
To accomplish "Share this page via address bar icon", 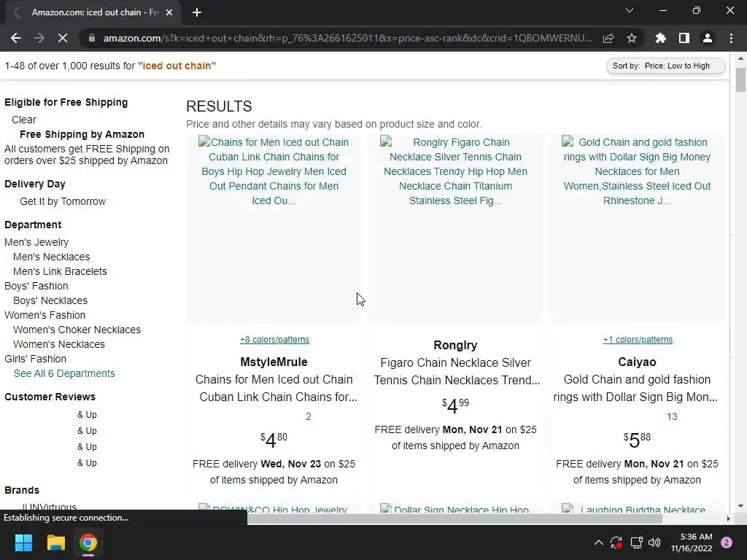I will (608, 38).
